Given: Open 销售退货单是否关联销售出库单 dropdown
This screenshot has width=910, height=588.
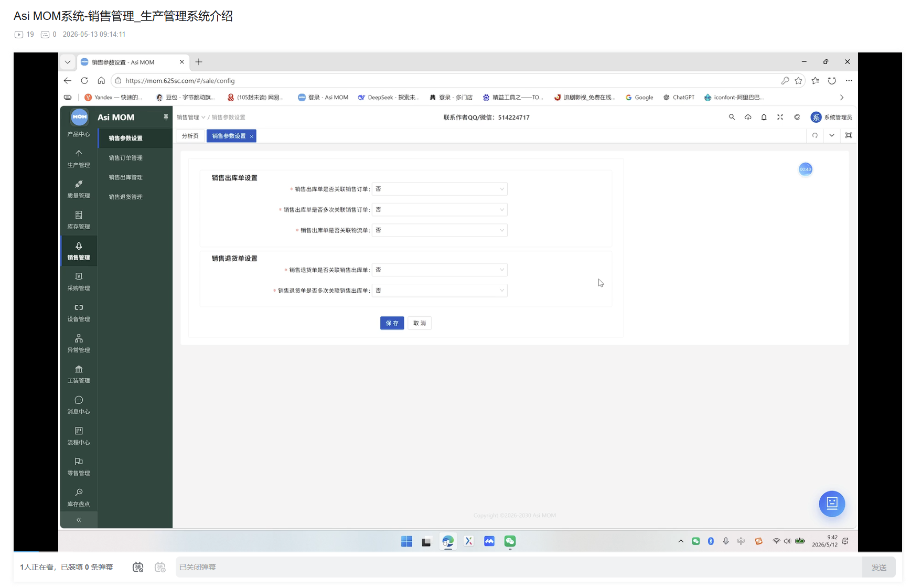Looking at the screenshot, I should tap(440, 270).
